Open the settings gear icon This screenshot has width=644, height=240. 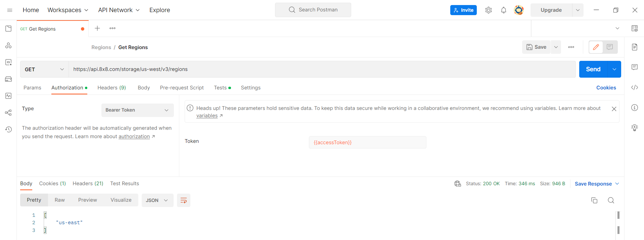point(489,10)
